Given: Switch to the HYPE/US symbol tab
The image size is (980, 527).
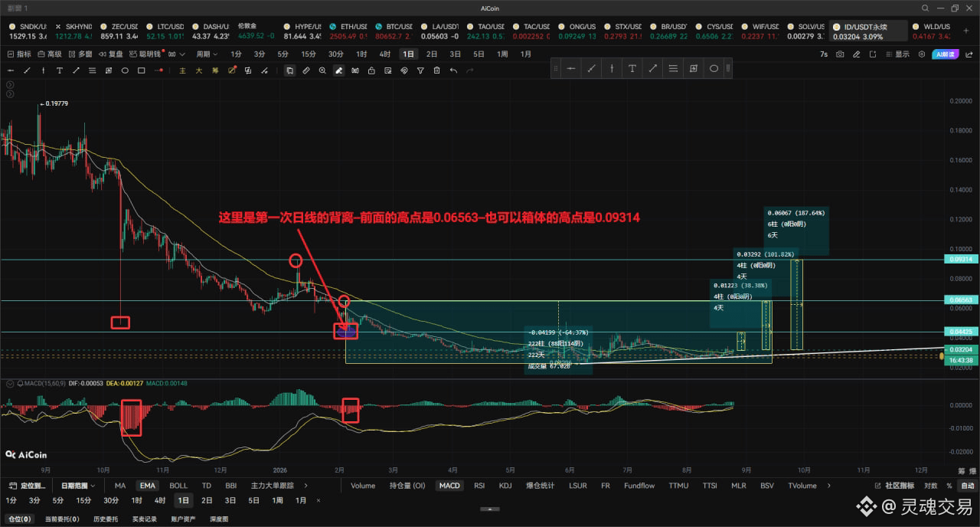Looking at the screenshot, I should (302, 31).
